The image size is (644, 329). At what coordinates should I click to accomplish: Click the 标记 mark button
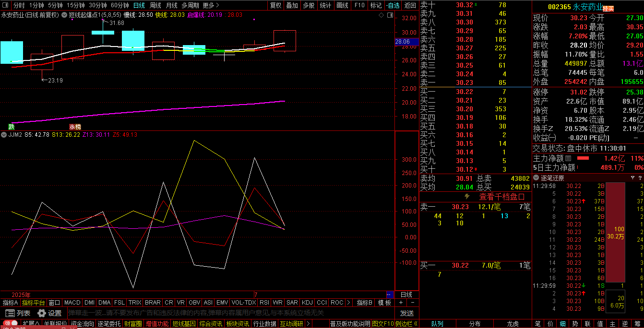tap(376, 6)
